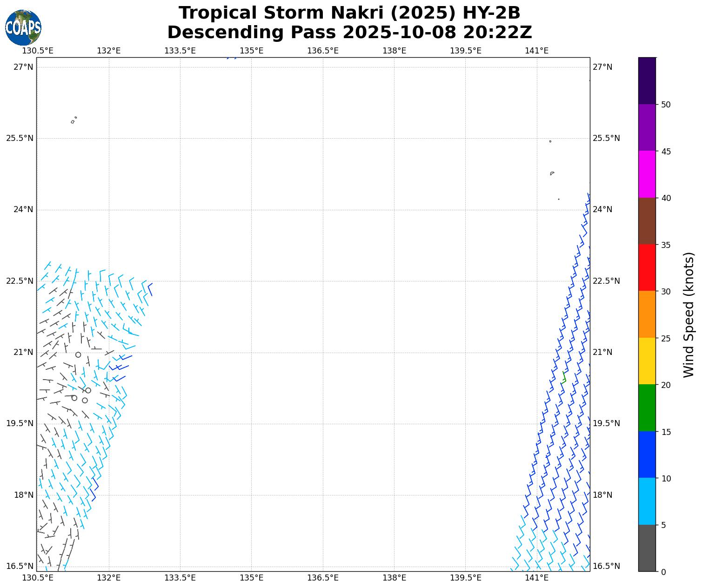Select the red 30-35 knots colorbar segment
Image resolution: width=702 pixels, height=588 pixels.
(647, 267)
